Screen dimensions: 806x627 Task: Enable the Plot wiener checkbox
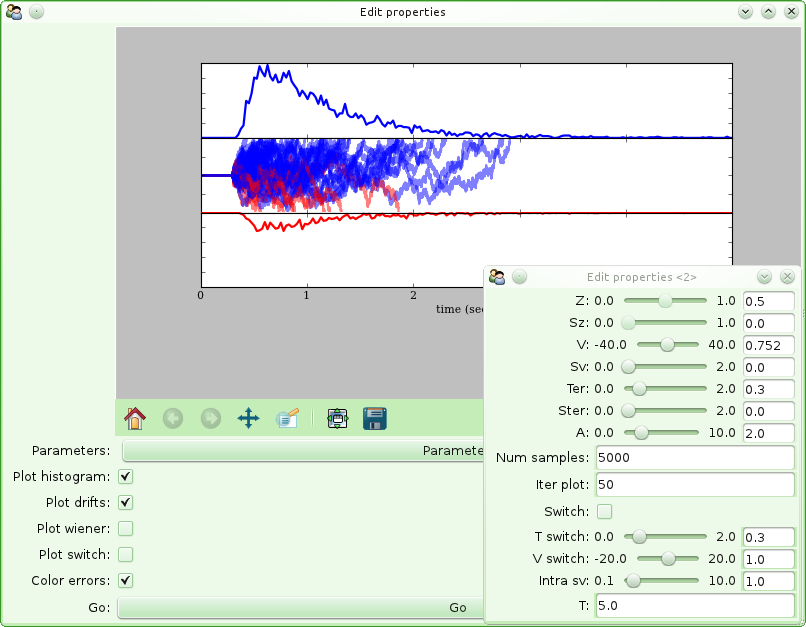coord(126,529)
